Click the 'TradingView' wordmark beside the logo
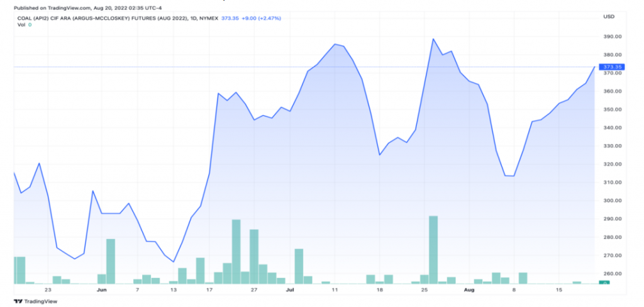Viewport: 644px width, 307px height. pyautogui.click(x=41, y=301)
